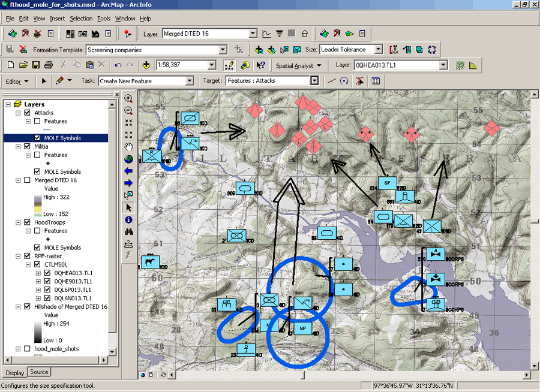The image size is (540, 392).
Task: Toggle the HoodTroops layer checkbox
Action: [27, 222]
